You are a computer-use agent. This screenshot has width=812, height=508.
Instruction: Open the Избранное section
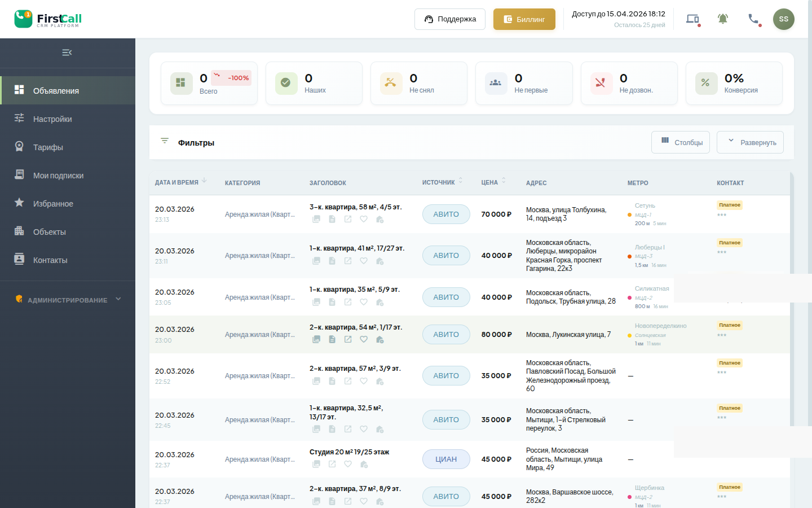52,203
